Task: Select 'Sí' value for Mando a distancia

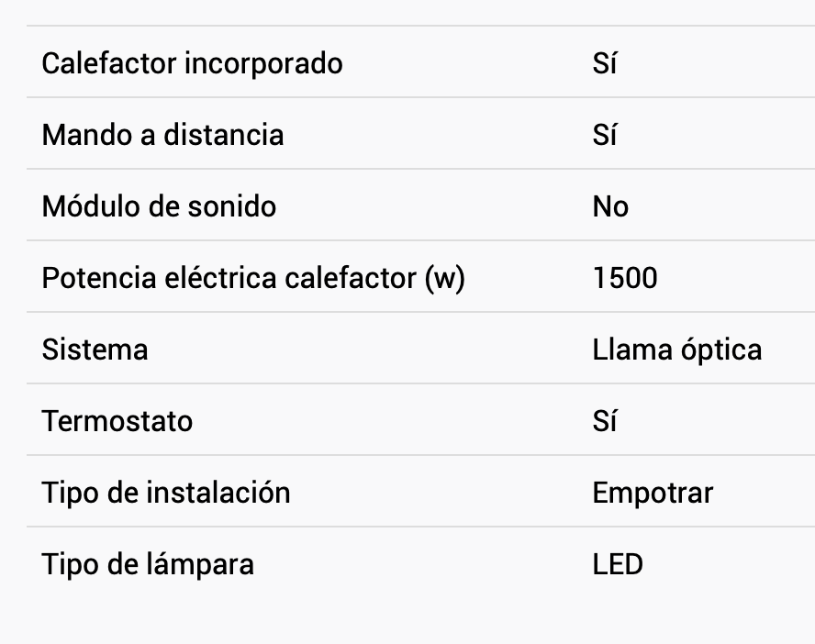Action: tap(604, 135)
